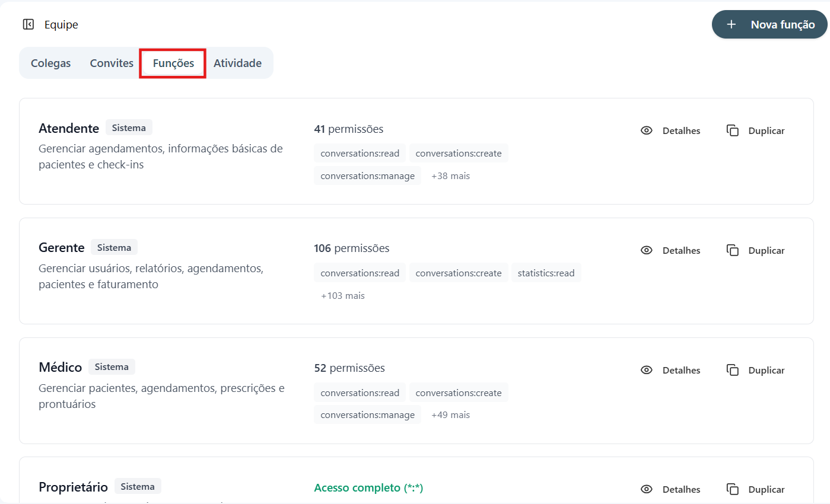
Task: Click the Proprietário role title
Action: [x=74, y=487]
